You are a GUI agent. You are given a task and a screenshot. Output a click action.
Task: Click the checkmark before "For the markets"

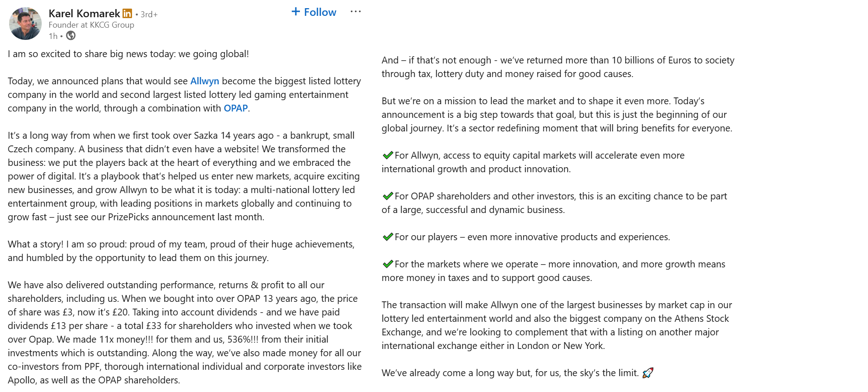click(388, 264)
